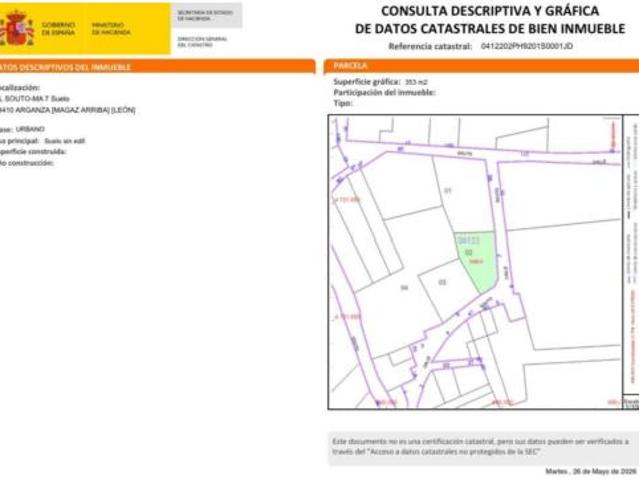
Task: Click the "Participación del inmueble:" label
Action: (x=384, y=92)
